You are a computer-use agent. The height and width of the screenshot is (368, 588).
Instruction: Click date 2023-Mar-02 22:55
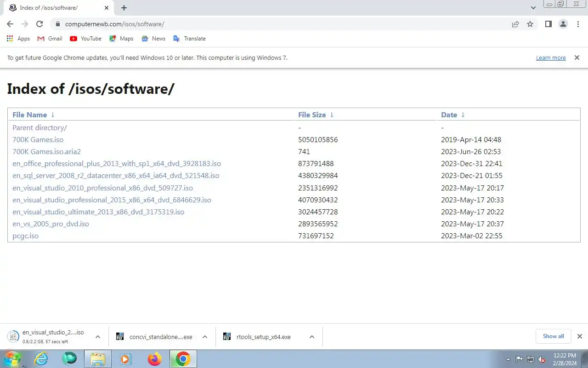pos(472,236)
